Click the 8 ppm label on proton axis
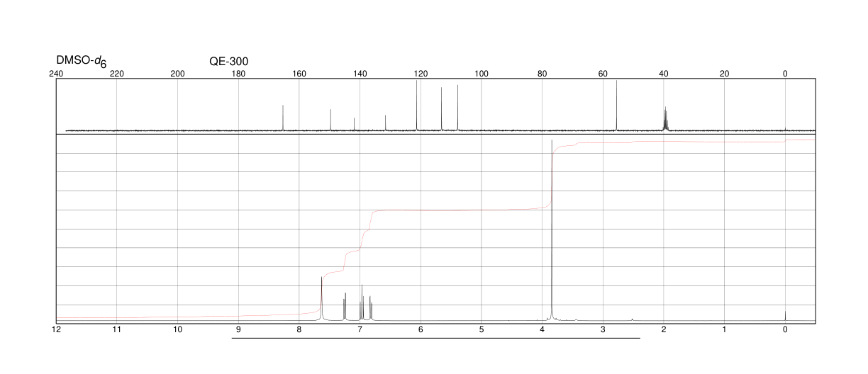The image size is (868, 374). coord(299,330)
